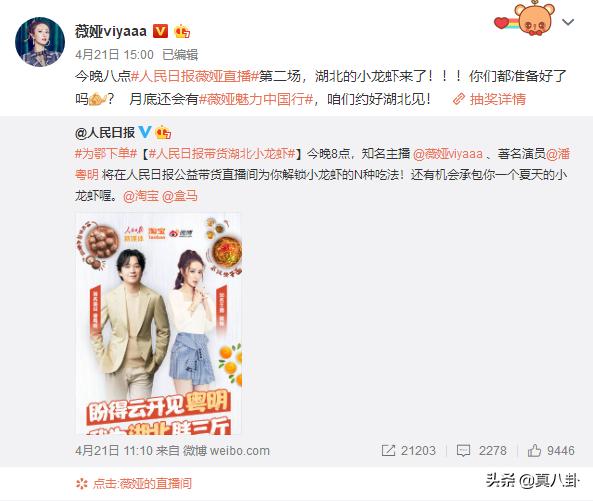Screen dimensions: 593x501
Task: Open 抽奖详情 lottery details link
Action: [x=498, y=99]
